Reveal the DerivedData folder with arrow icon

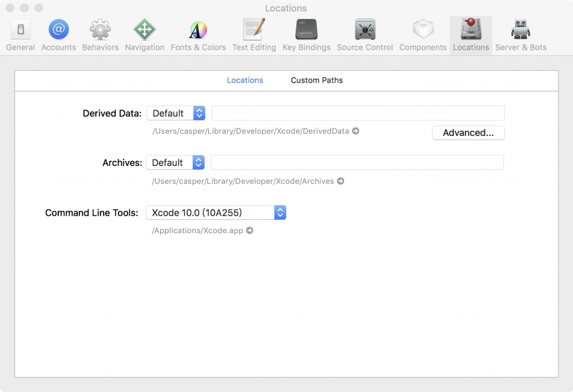pos(355,131)
